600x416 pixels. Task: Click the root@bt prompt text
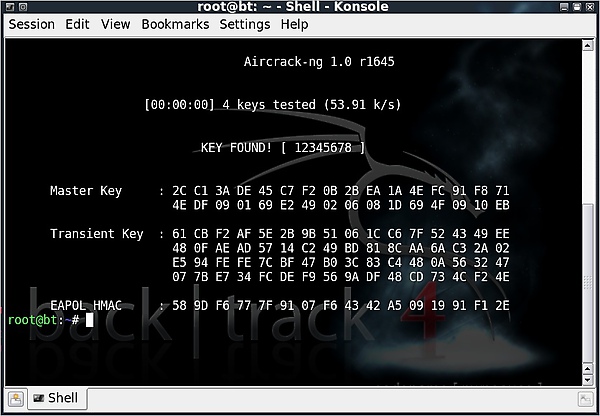click(33, 320)
